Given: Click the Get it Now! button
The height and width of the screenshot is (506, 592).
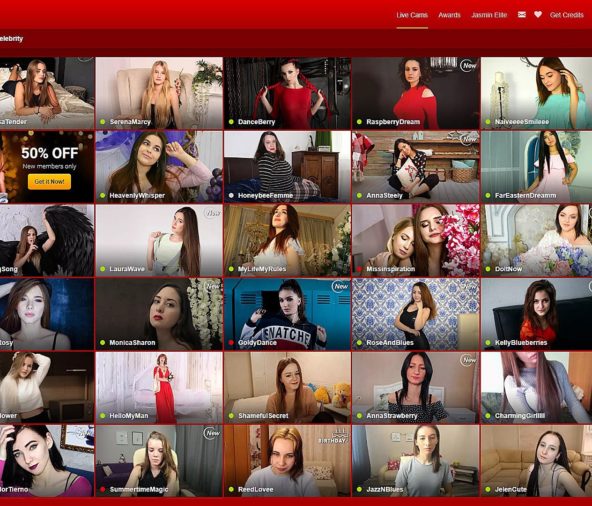Looking at the screenshot, I should (x=49, y=182).
